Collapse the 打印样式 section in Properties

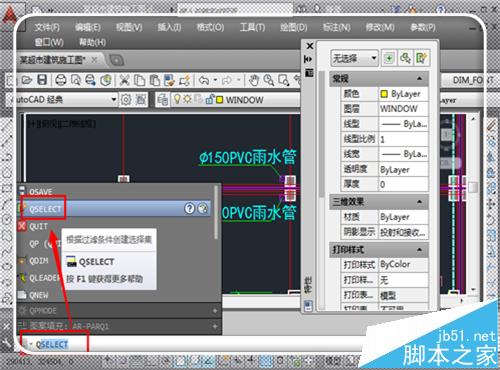(419, 249)
